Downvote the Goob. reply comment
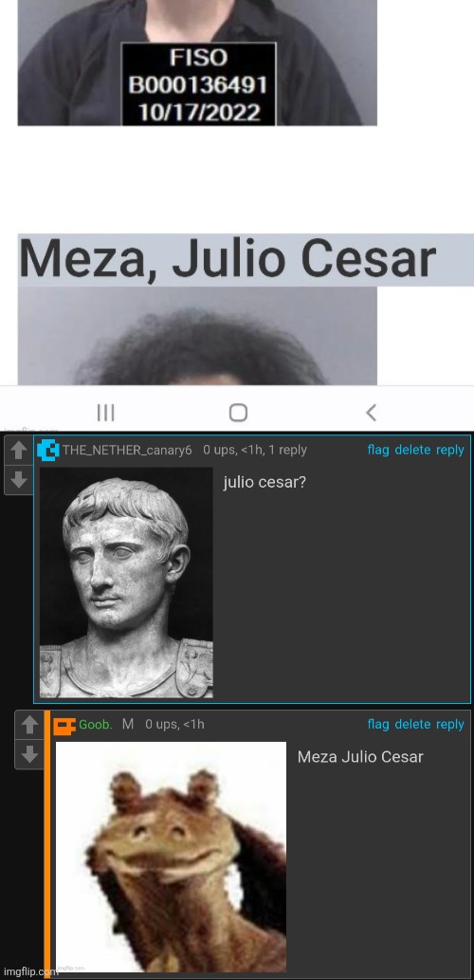This screenshot has height=980, width=474. tap(29, 755)
